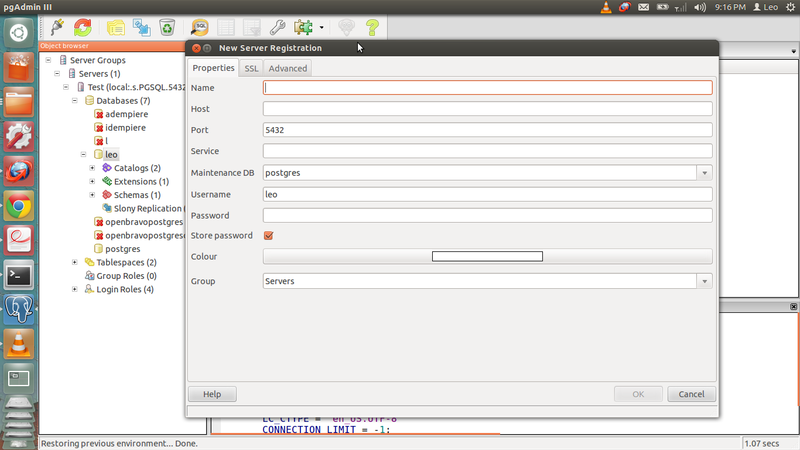Open the SQL query tool icon
The height and width of the screenshot is (450, 800).
(200, 27)
